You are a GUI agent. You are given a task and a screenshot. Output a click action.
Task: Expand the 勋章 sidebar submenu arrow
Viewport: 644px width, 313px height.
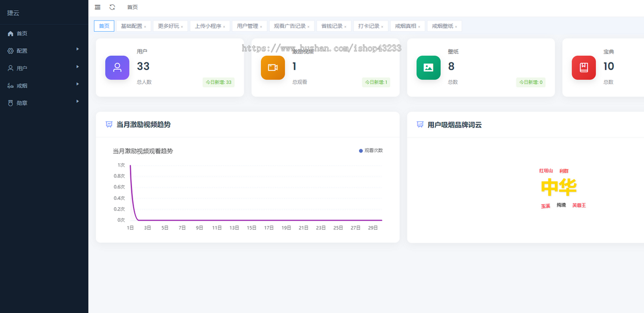click(78, 101)
